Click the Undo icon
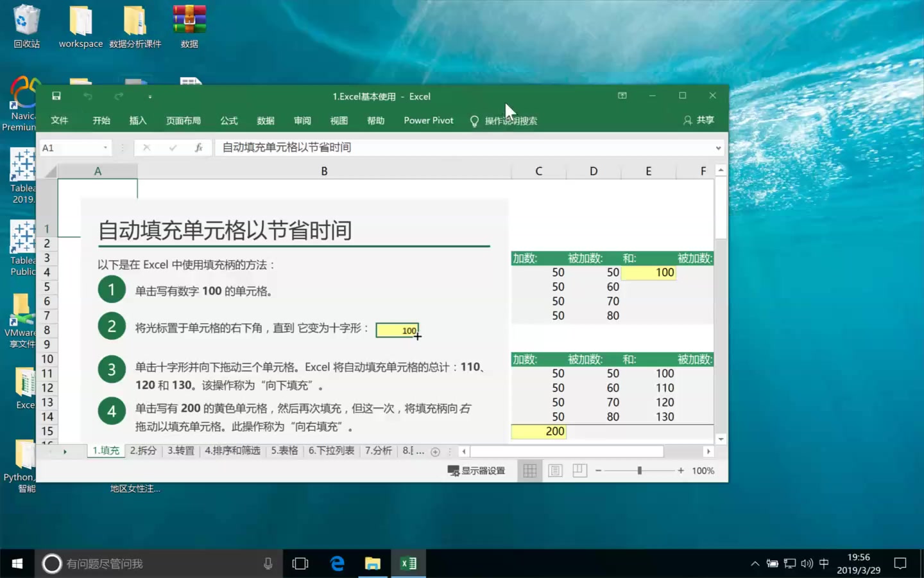Screen dimensions: 924x578 [87, 95]
